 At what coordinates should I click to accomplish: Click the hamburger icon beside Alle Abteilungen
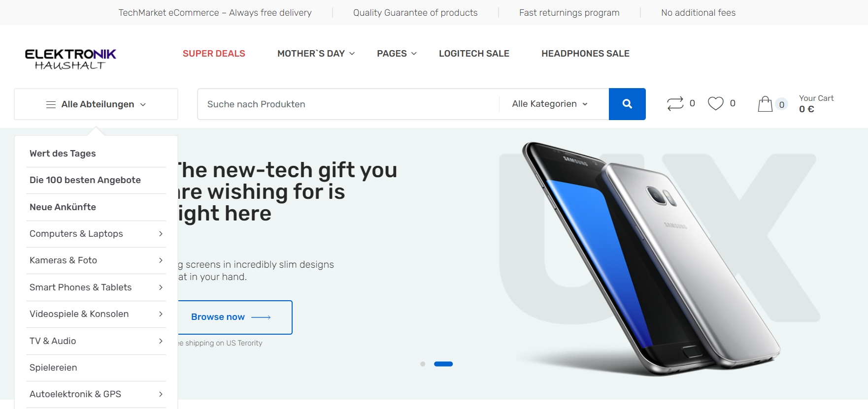(51, 104)
